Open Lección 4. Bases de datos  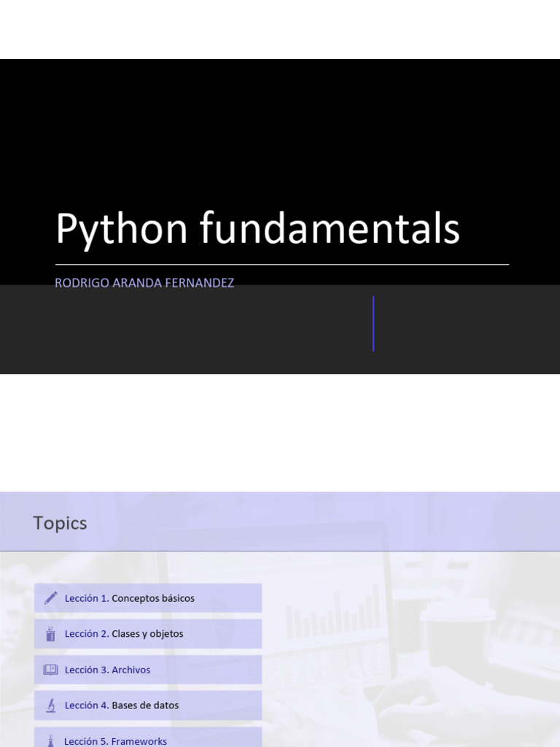point(148,705)
